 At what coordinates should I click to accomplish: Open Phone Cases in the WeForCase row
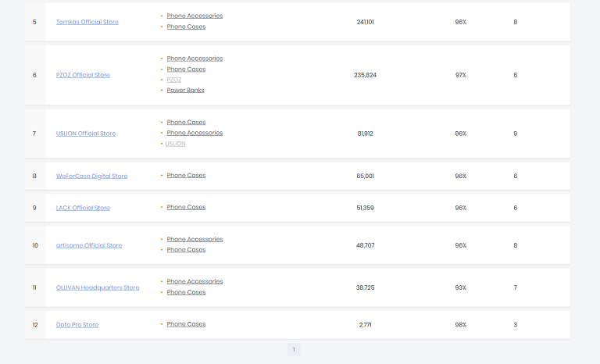tap(186, 176)
